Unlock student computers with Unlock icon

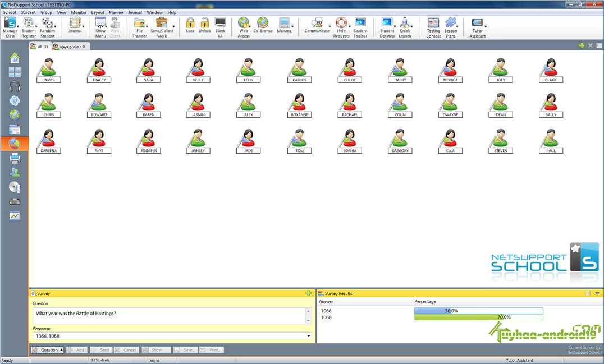point(205,25)
